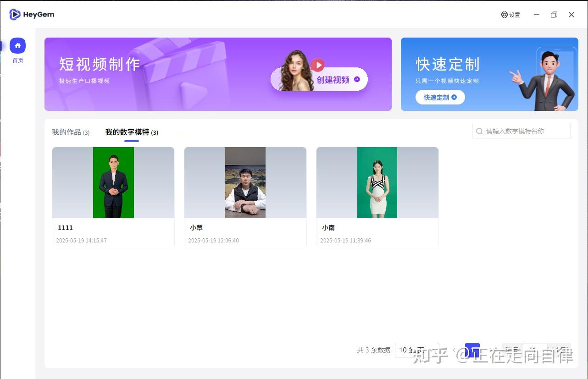Image resolution: width=588 pixels, height=379 pixels.
Task: Select the 我的数字模特 tab
Action: (x=132, y=132)
